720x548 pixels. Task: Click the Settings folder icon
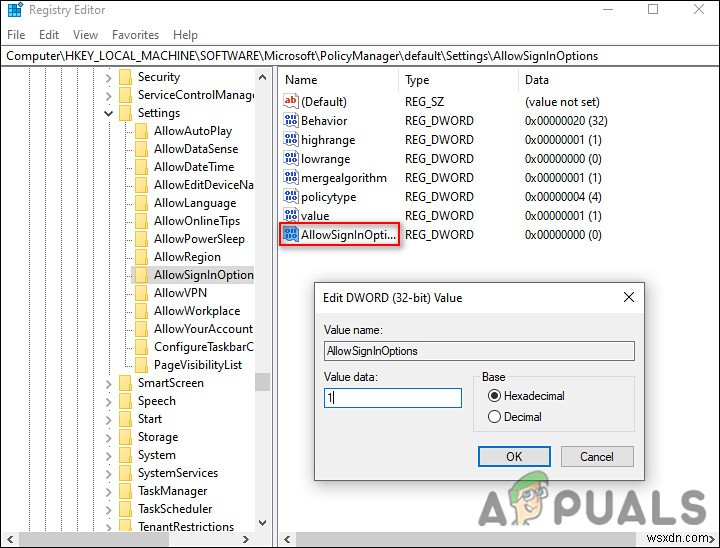point(125,113)
